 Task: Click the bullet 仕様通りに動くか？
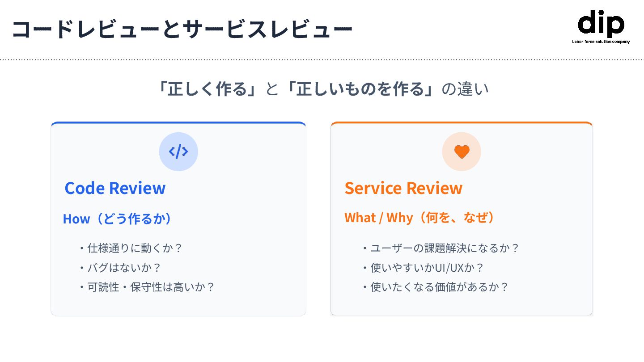(130, 248)
